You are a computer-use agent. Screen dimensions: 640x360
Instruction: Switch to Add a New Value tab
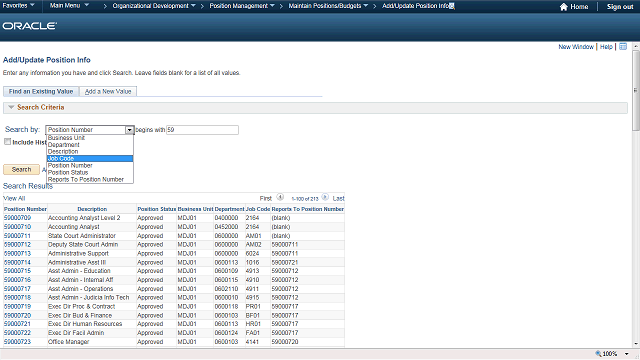click(108, 91)
